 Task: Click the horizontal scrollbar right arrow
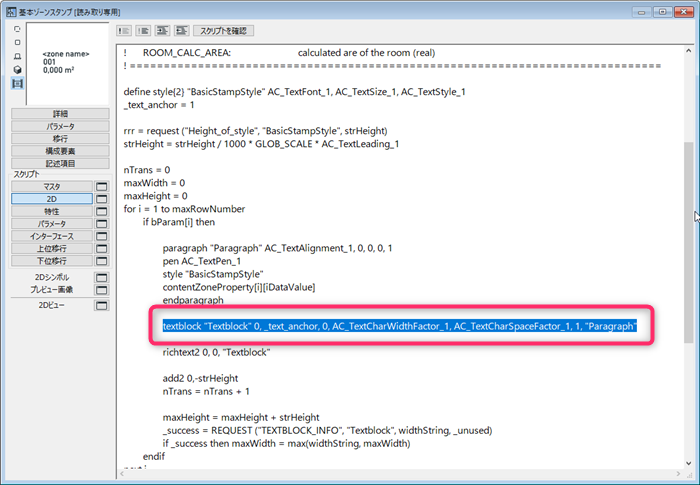tap(678, 473)
